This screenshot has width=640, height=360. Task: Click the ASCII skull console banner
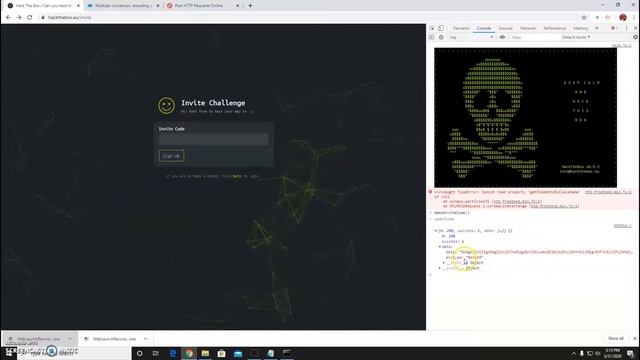[525, 118]
